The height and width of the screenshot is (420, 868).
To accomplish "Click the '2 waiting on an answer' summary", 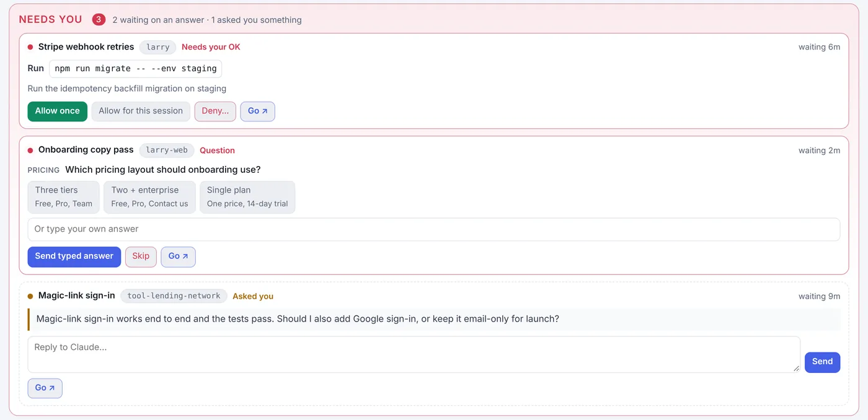I will click(x=159, y=20).
